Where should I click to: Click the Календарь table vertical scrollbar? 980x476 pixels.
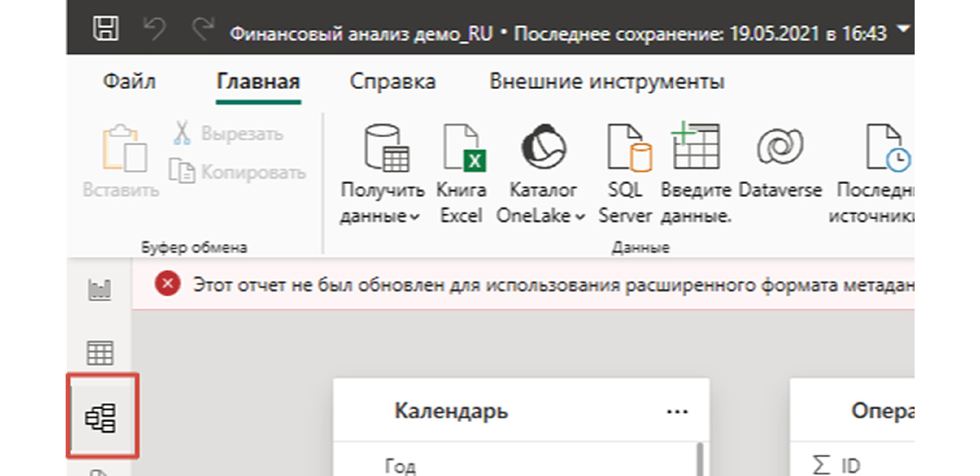[700, 460]
